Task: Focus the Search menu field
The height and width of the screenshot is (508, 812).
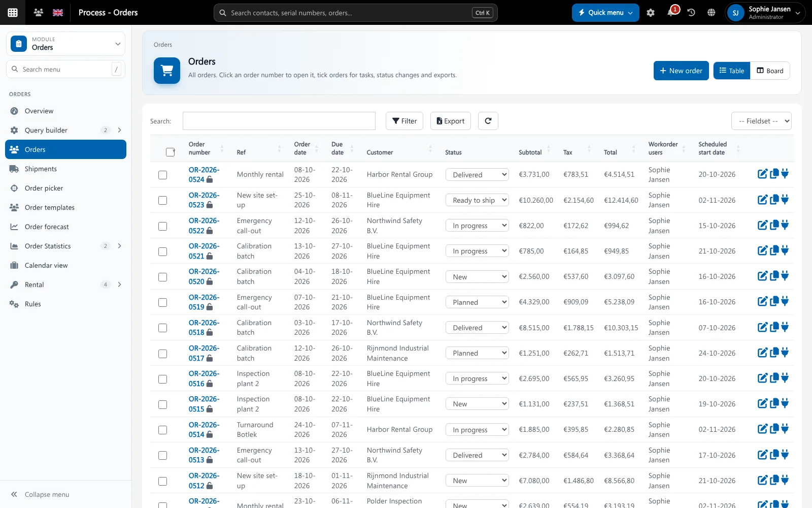Action: (x=65, y=69)
